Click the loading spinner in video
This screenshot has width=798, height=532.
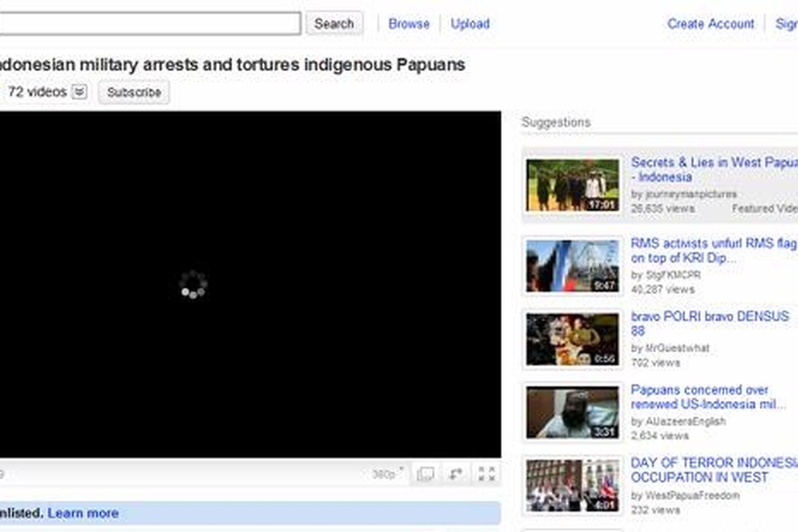(x=193, y=285)
